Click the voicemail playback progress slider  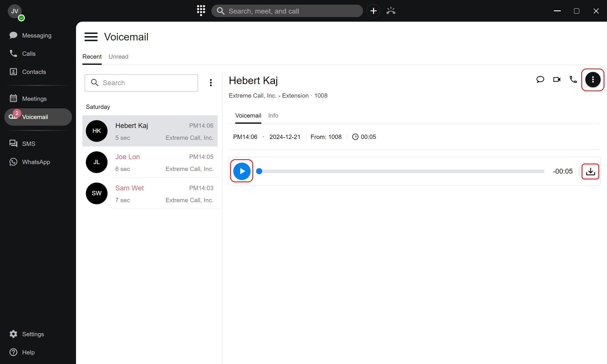point(402,171)
